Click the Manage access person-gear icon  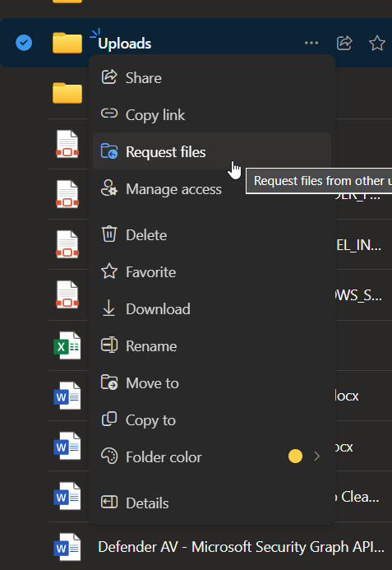109,188
